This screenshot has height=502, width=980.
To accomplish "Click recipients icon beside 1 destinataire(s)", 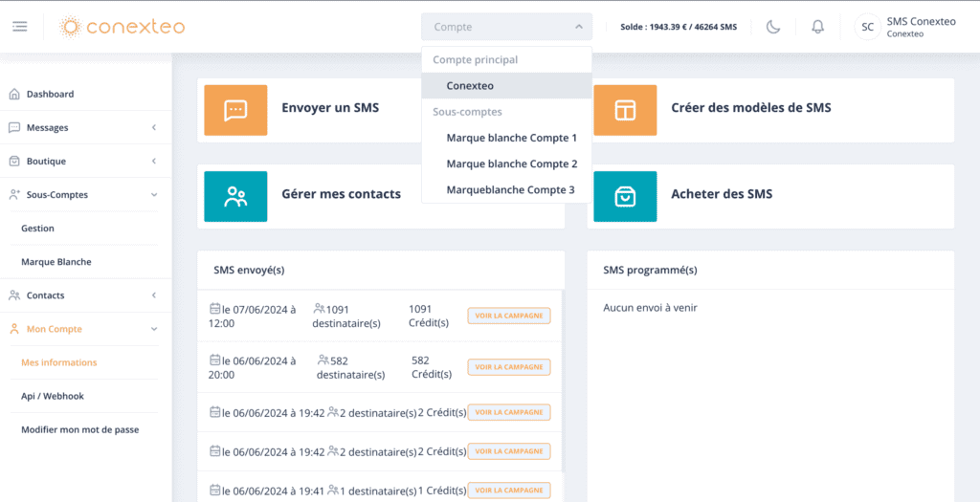I will pyautogui.click(x=333, y=491).
